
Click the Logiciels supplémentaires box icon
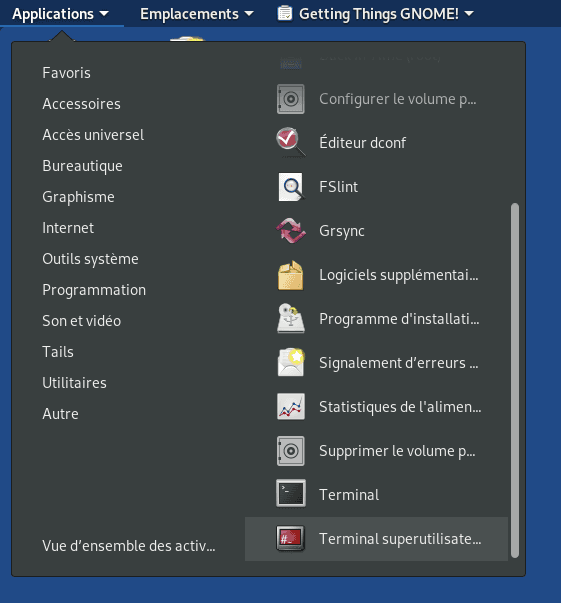point(291,275)
